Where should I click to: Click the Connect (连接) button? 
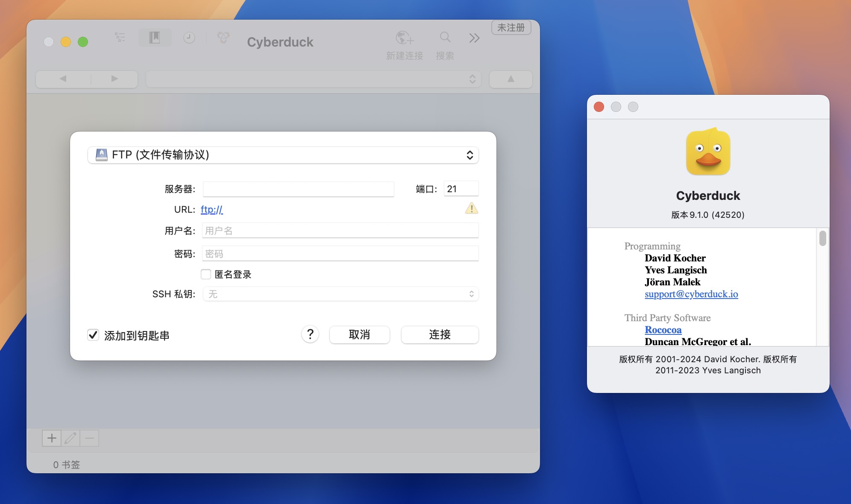[440, 334]
